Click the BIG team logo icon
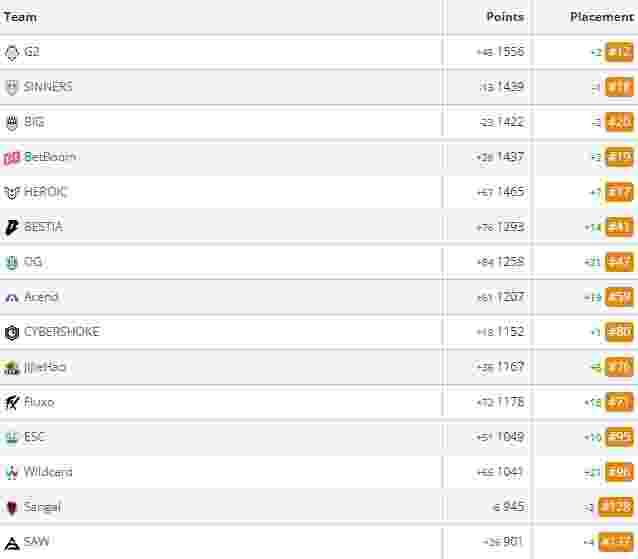638x559 pixels. coord(12,122)
